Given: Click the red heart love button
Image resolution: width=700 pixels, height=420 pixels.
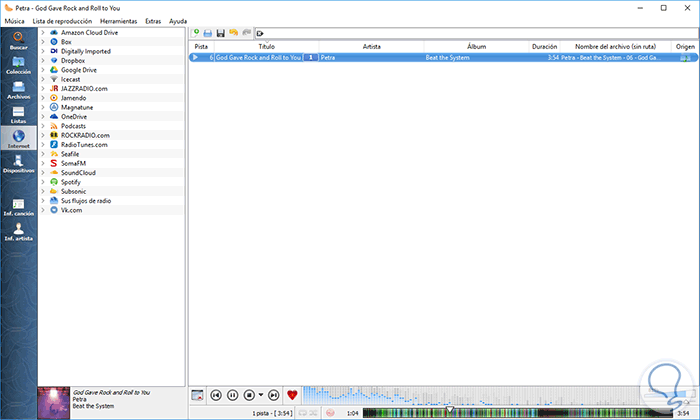Looking at the screenshot, I should pyautogui.click(x=292, y=395).
